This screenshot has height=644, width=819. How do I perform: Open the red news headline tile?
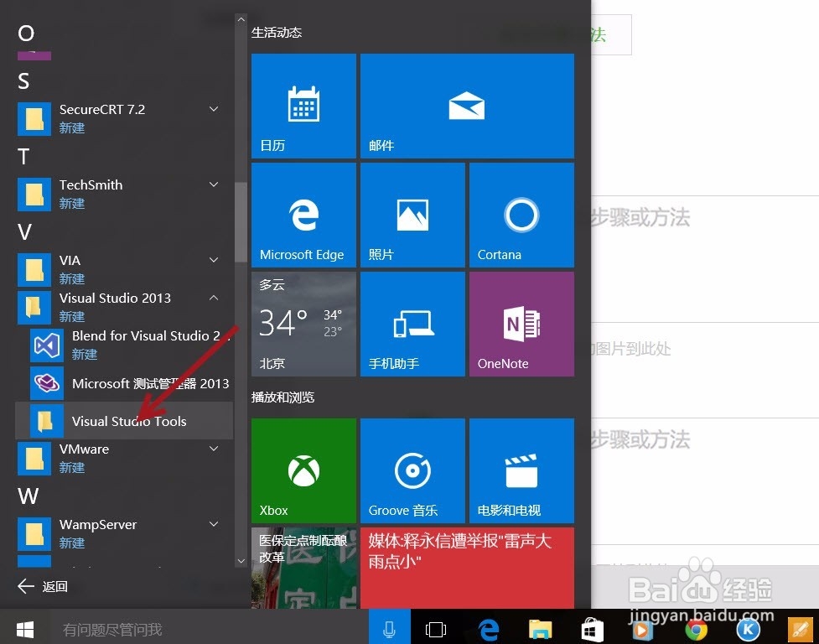(x=467, y=568)
